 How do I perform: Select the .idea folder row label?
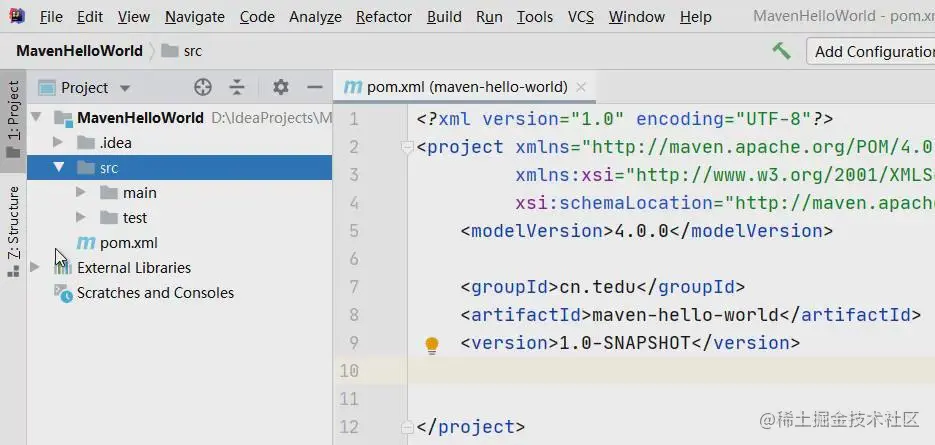point(116,143)
